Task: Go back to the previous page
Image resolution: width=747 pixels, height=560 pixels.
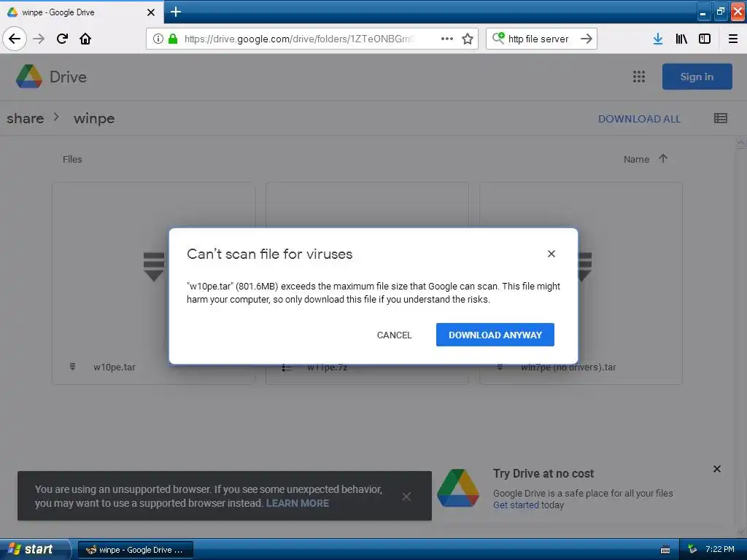Action: pyautogui.click(x=15, y=39)
